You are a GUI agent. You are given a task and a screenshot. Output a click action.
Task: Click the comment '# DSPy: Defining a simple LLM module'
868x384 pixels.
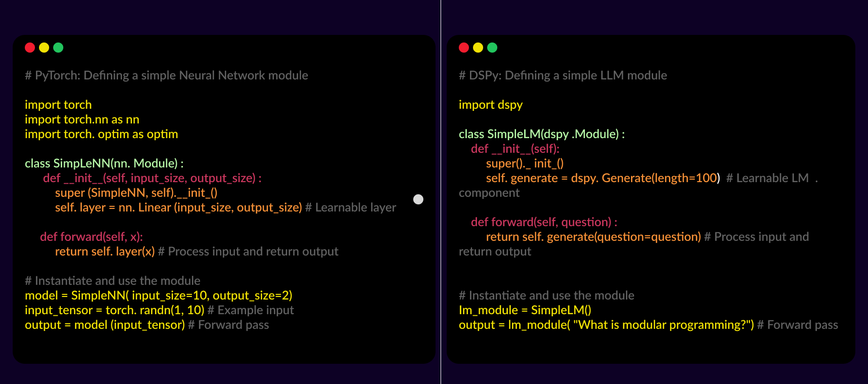point(563,75)
